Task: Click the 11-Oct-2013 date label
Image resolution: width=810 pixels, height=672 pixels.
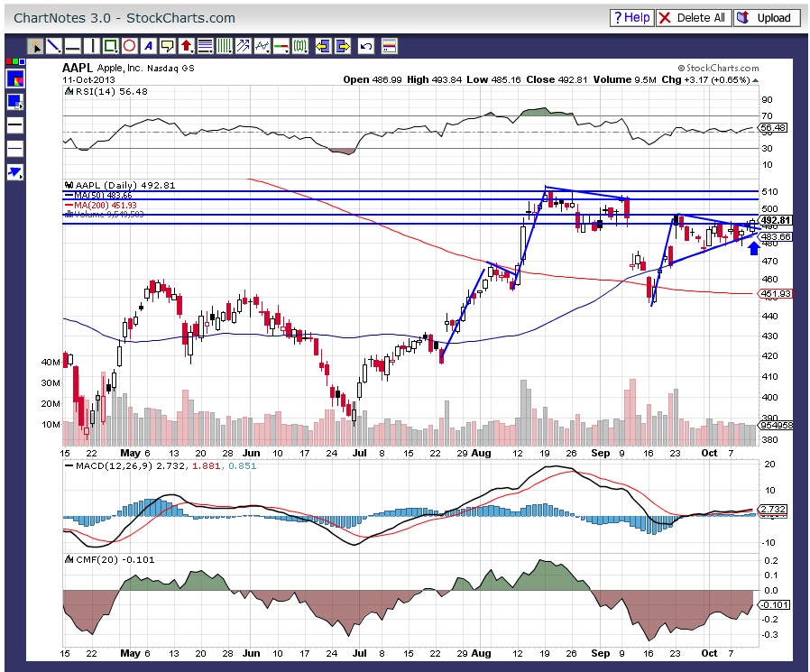Action: (88, 79)
